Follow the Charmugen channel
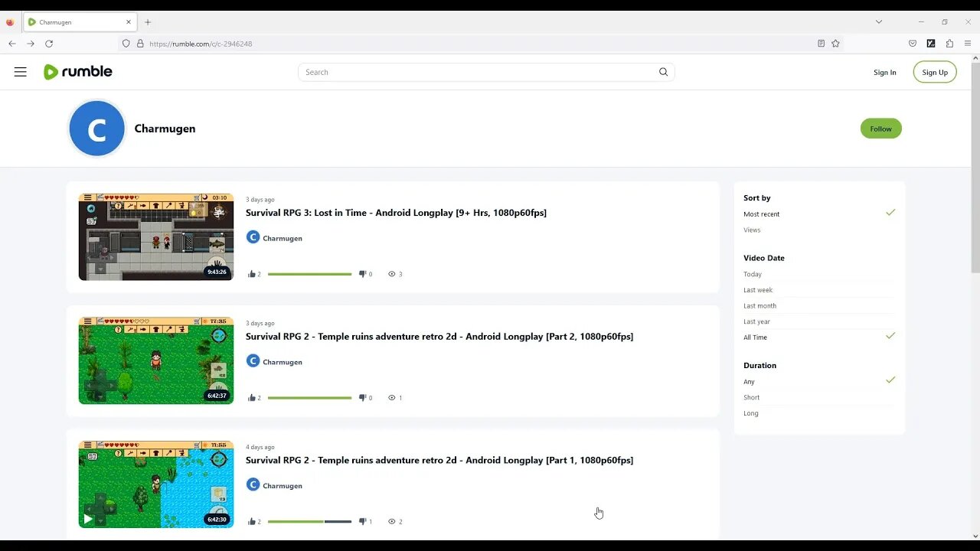 click(880, 129)
